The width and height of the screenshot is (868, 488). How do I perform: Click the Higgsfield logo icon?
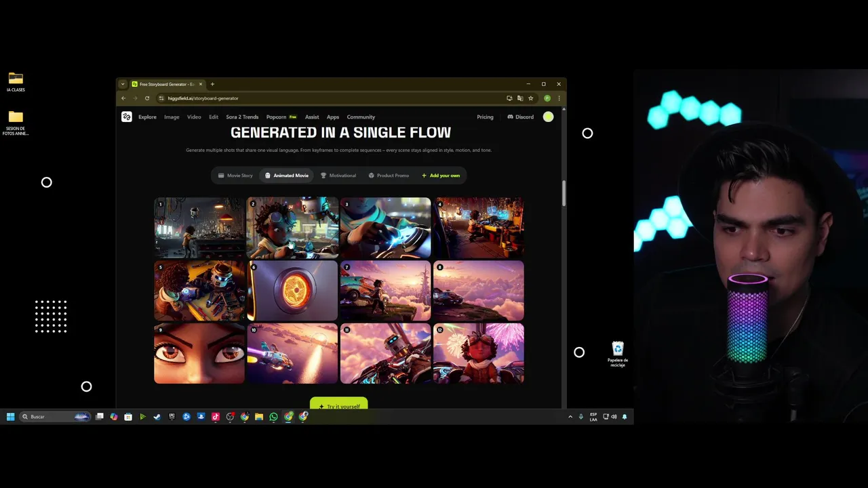pos(126,117)
